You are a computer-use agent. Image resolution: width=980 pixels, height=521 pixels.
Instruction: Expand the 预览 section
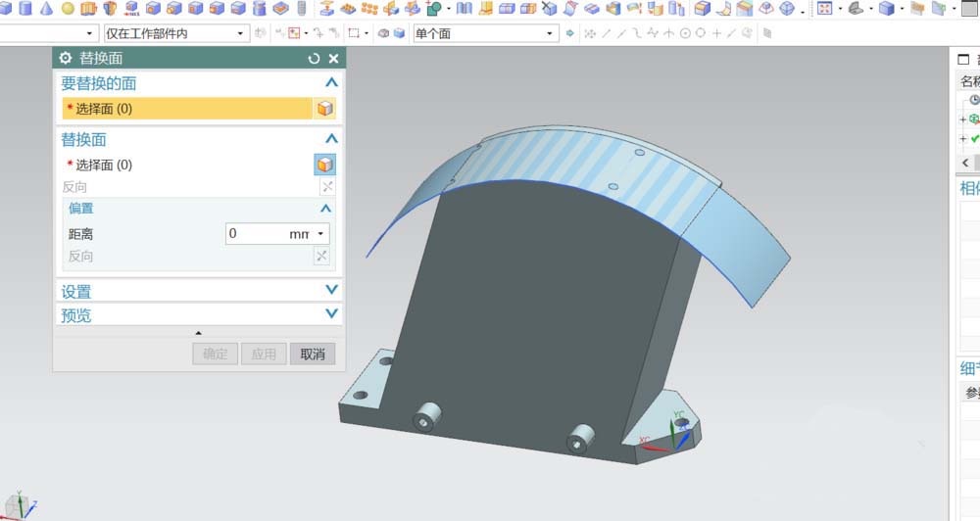point(199,314)
